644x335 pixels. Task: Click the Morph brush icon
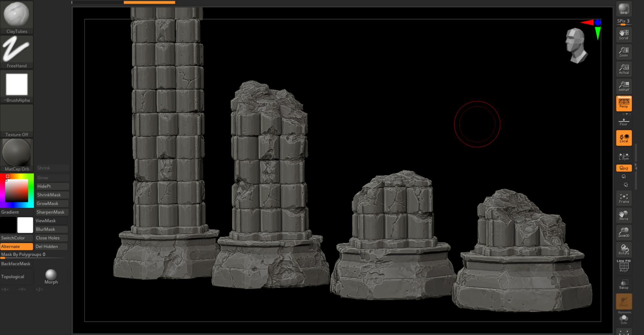point(51,277)
